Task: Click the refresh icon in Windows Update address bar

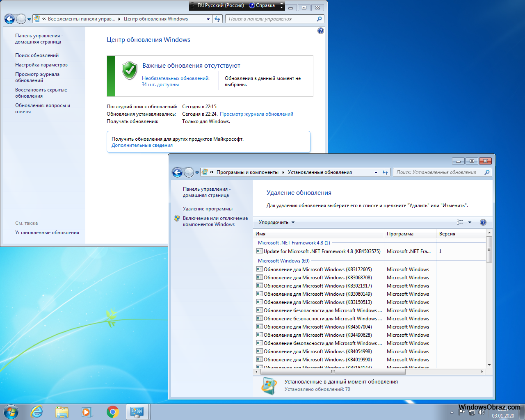Action: click(217, 19)
